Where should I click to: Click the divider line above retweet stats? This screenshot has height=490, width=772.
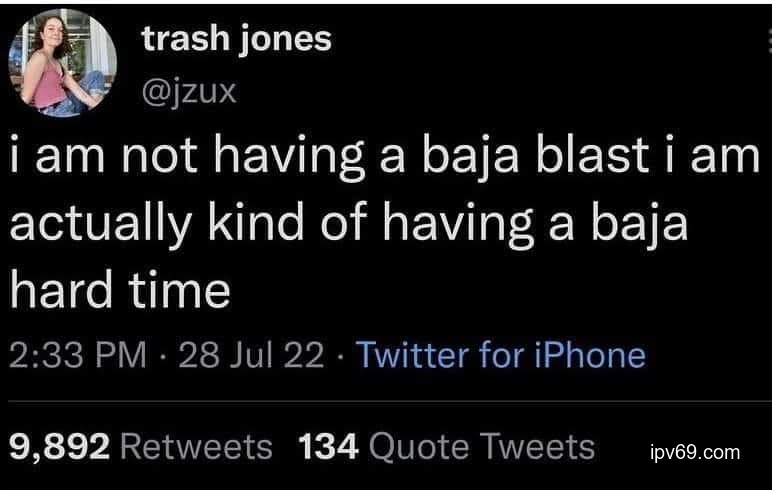(390, 402)
